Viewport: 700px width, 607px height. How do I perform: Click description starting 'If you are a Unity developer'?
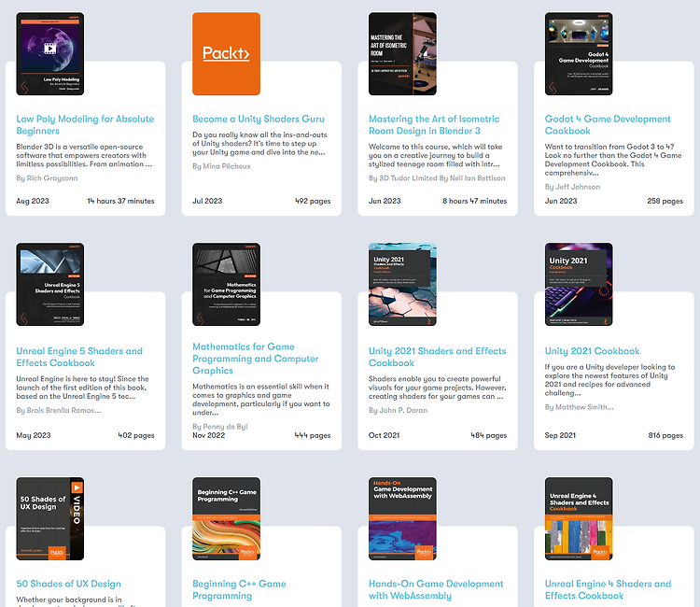[609, 380]
